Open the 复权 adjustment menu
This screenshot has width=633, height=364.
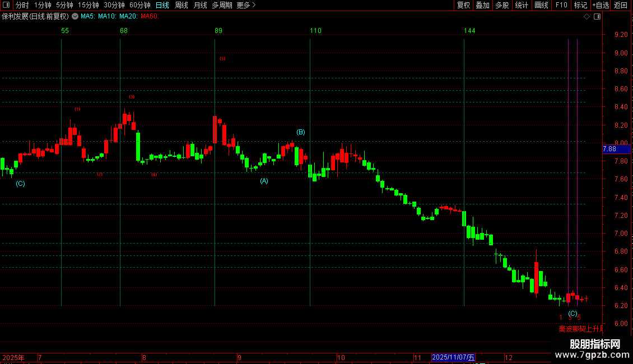[463, 5]
